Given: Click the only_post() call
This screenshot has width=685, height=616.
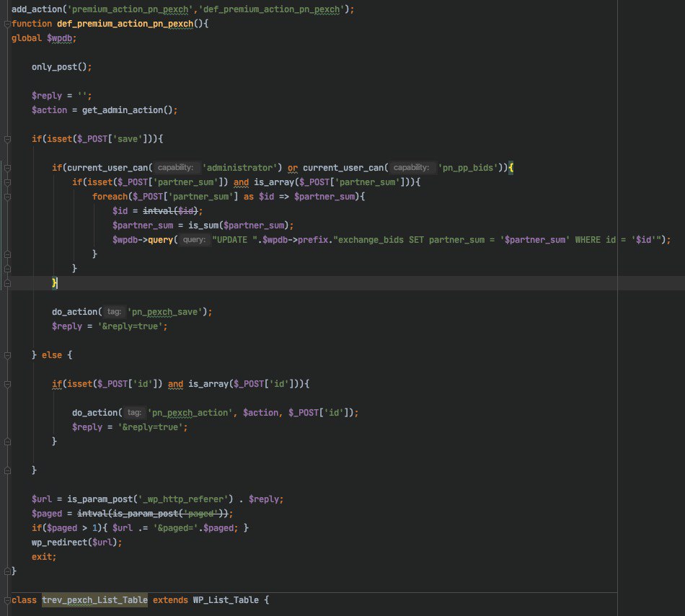Looking at the screenshot, I should coord(59,67).
